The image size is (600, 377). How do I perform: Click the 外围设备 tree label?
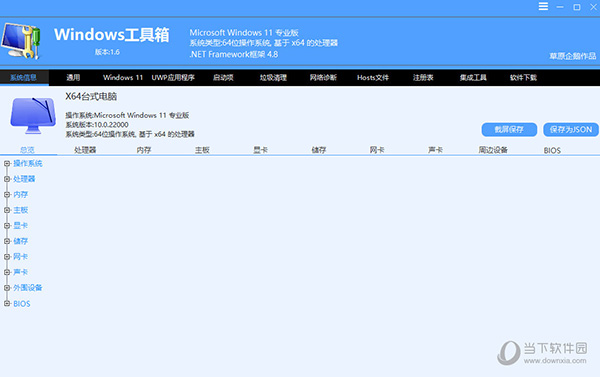pos(28,288)
